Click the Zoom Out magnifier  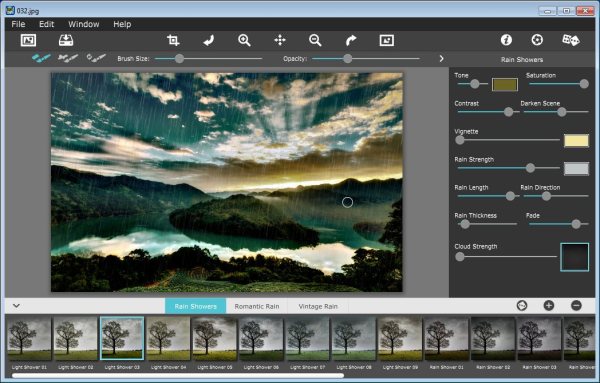pyautogui.click(x=315, y=40)
